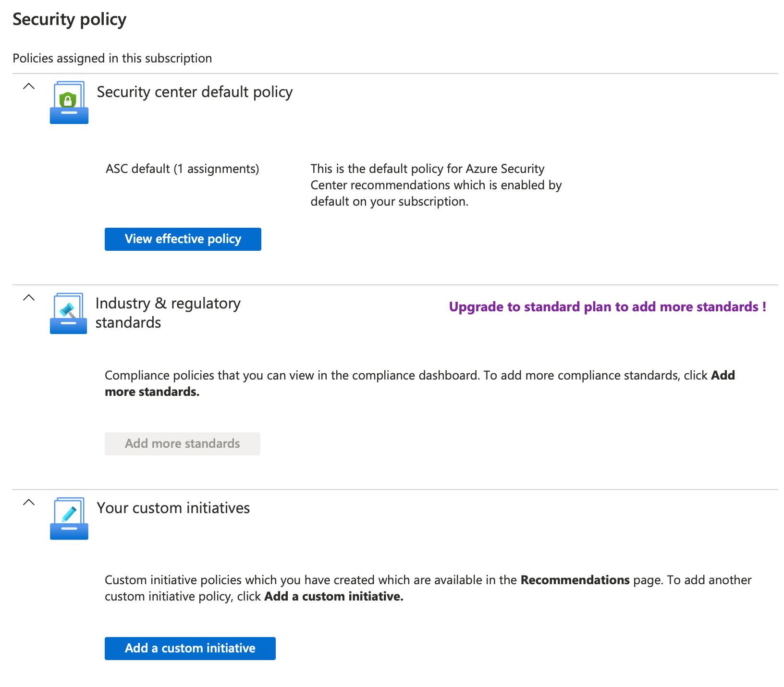Click the Policies assigned in this subscription label

pos(112,58)
